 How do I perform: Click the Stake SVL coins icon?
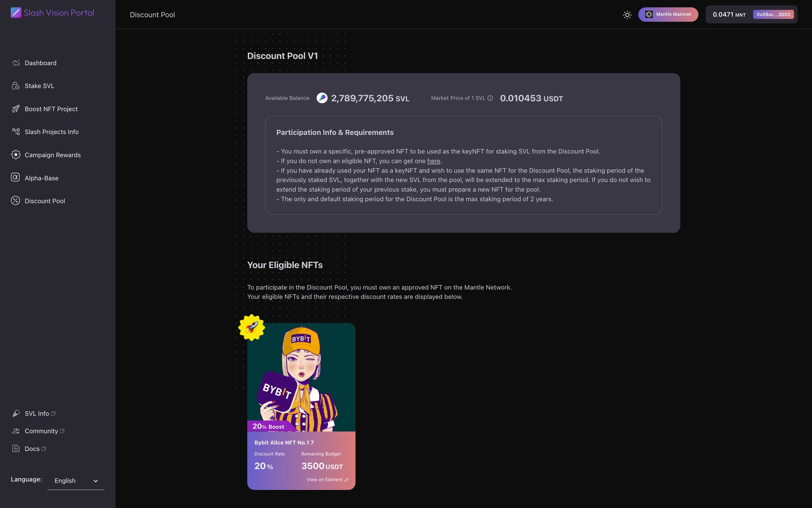click(16, 86)
